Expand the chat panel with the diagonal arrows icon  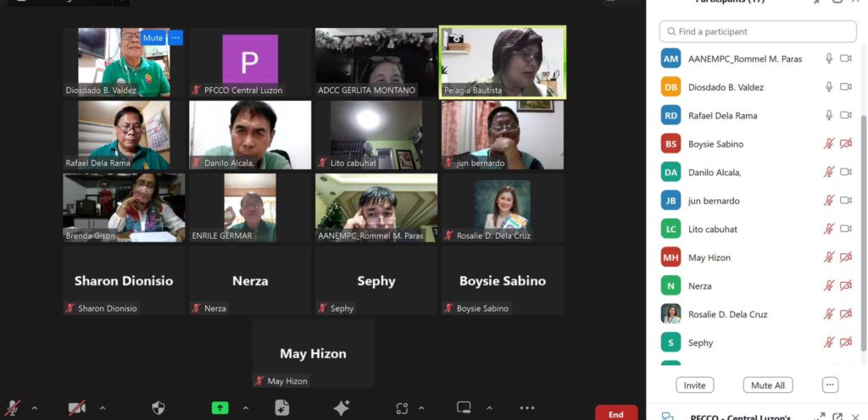(820, 417)
